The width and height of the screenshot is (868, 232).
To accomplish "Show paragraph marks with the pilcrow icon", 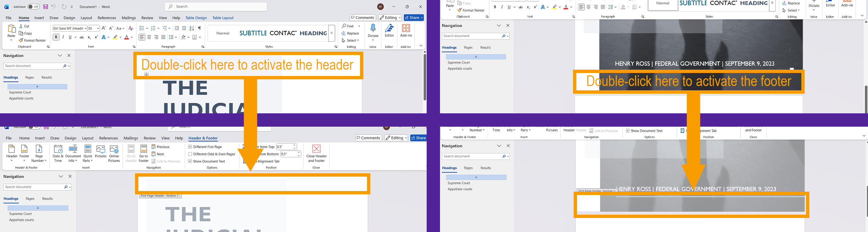I will 200,28.
